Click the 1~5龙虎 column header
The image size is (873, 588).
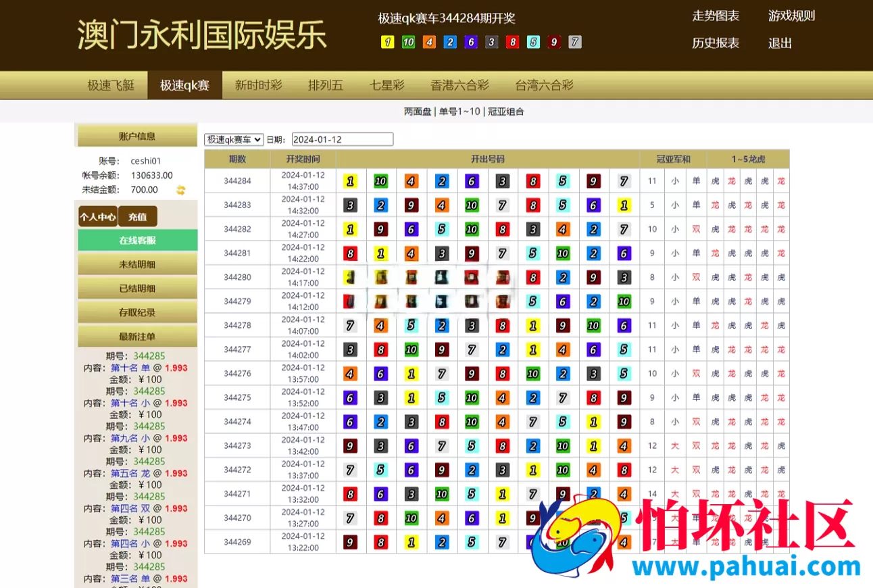click(748, 160)
